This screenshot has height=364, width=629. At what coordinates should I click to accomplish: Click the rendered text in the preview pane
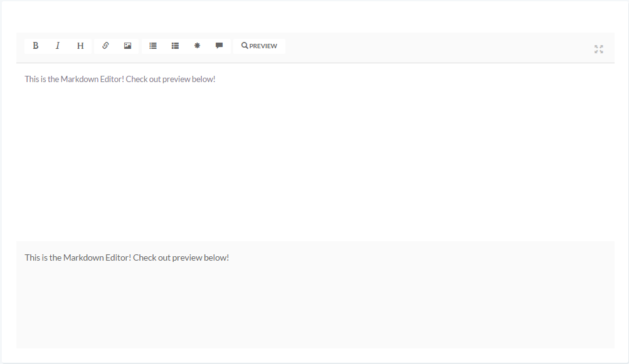tap(127, 257)
